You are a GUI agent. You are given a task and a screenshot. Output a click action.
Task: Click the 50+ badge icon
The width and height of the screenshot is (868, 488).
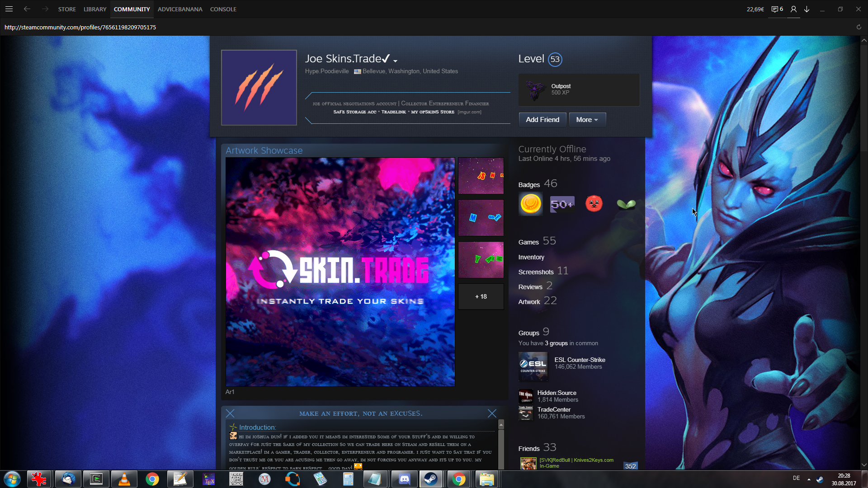pyautogui.click(x=562, y=204)
